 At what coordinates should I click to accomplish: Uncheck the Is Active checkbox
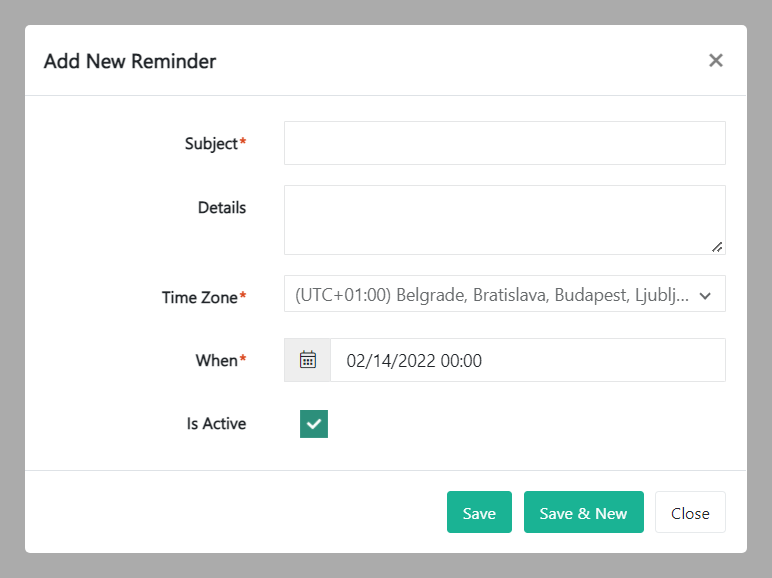tap(314, 424)
